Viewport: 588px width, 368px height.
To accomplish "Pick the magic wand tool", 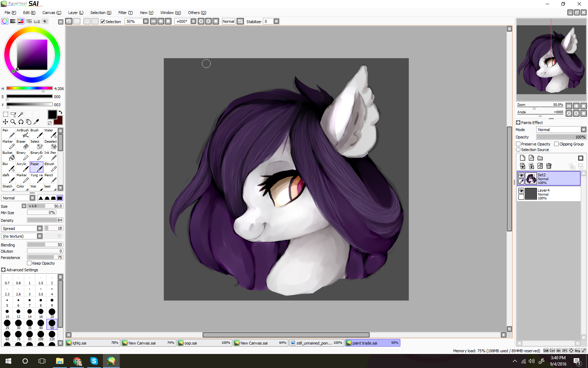I will (21, 114).
